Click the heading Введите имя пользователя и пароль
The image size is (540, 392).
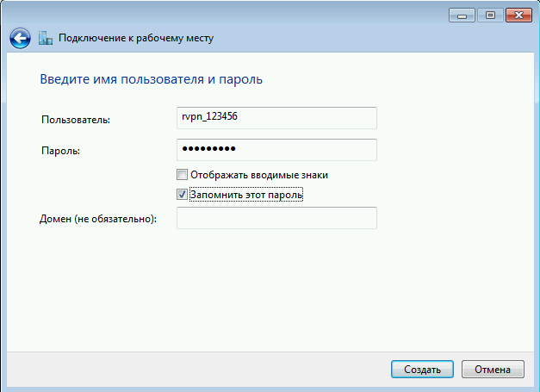[x=152, y=79]
